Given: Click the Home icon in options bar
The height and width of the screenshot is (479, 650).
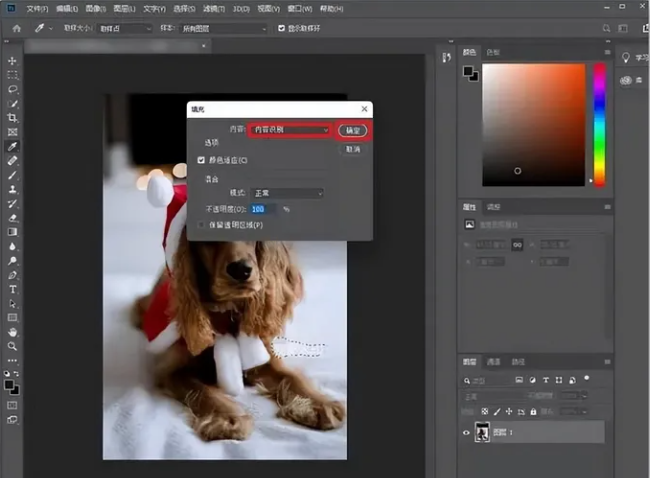Looking at the screenshot, I should 16,29.
